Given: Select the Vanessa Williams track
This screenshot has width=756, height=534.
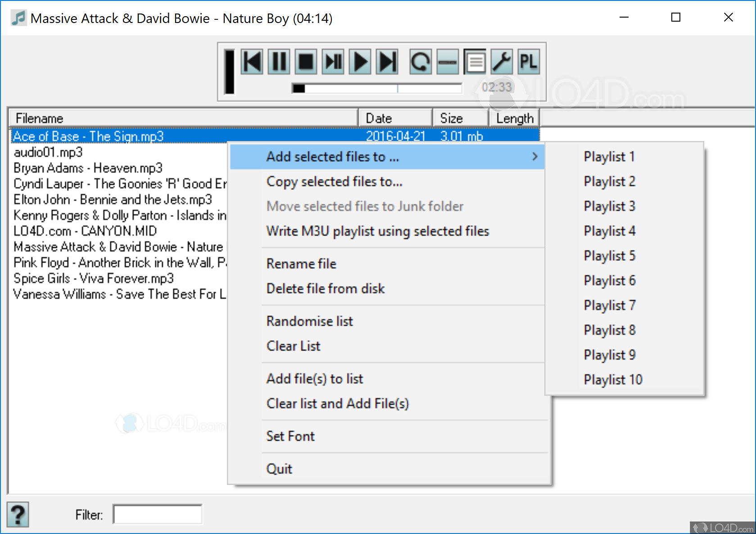Looking at the screenshot, I should (120, 294).
